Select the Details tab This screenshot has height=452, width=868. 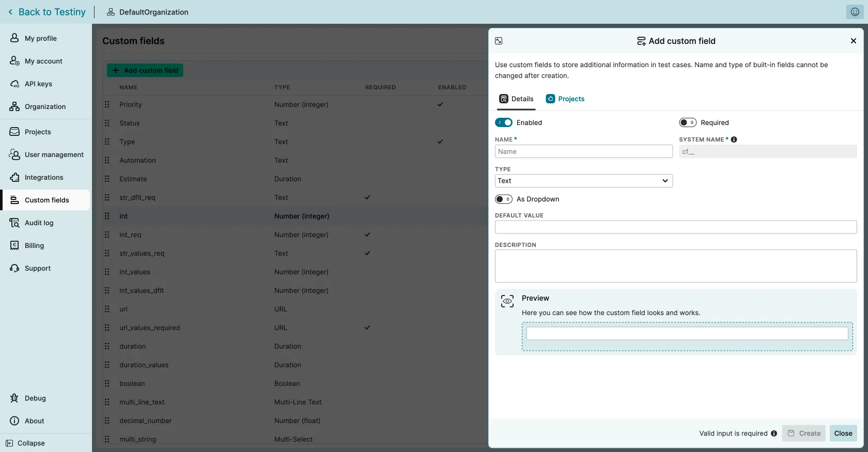[517, 99]
